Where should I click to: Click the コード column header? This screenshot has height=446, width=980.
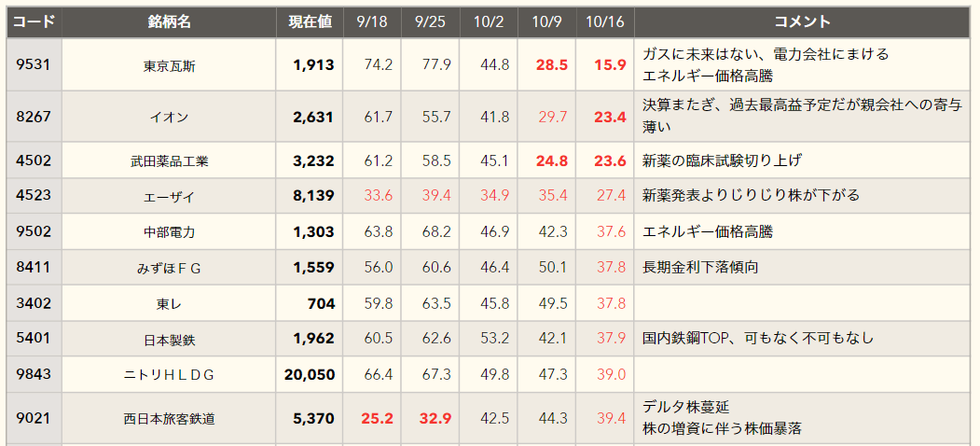[35, 21]
